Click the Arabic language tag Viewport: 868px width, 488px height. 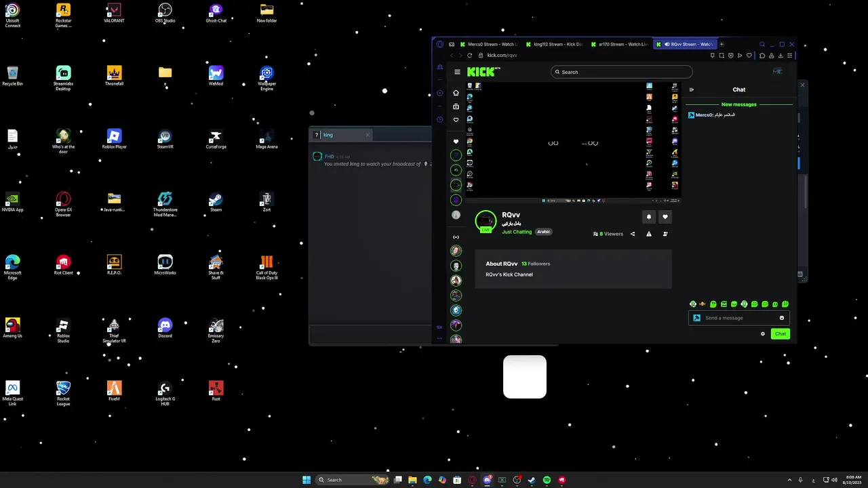pos(544,232)
